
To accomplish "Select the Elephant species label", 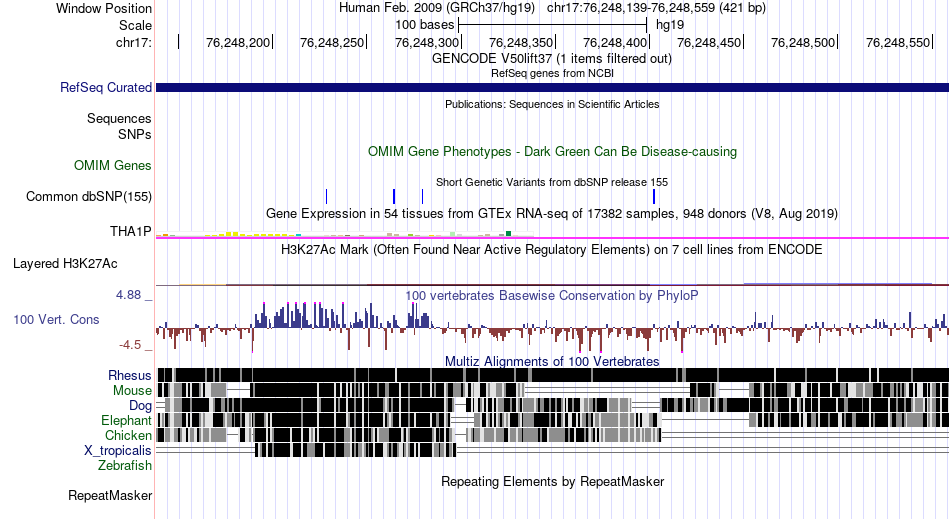I will click(126, 420).
